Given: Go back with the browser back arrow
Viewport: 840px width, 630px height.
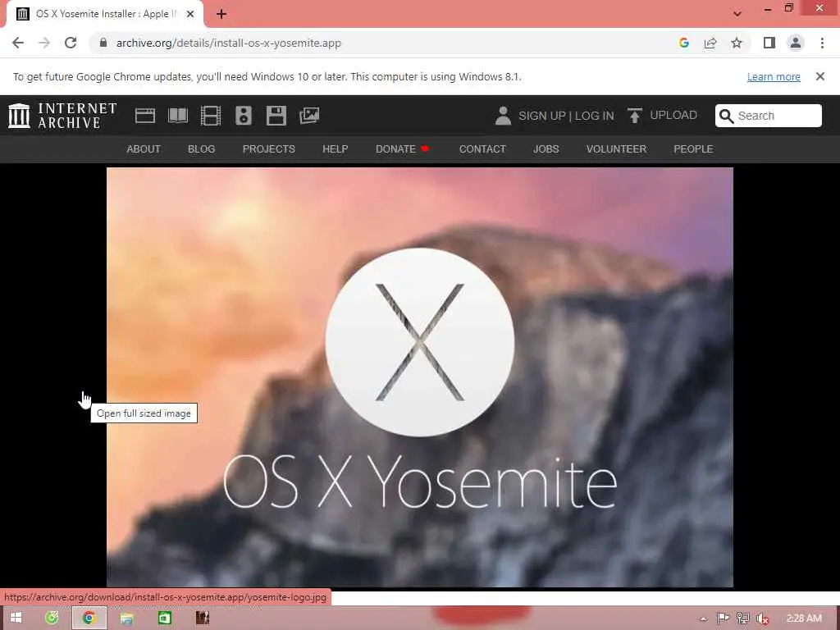Looking at the screenshot, I should click(x=18, y=43).
